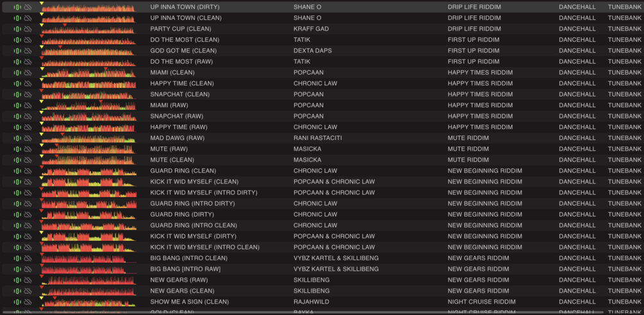Image resolution: width=644 pixels, height=315 pixels.
Task: Click the green analysis icon for SNAPCHAT (RAW)
Action: click(17, 116)
